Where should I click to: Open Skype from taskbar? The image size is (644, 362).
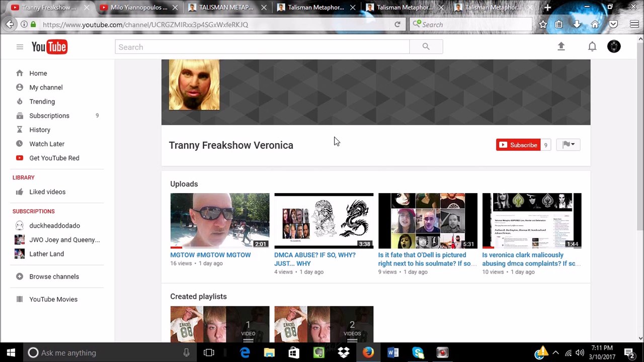(418, 352)
